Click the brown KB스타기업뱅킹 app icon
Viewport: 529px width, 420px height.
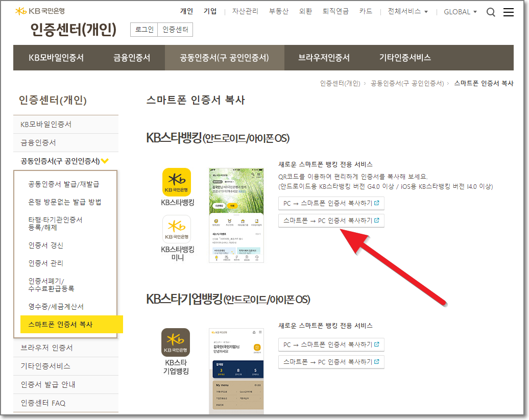point(176,342)
